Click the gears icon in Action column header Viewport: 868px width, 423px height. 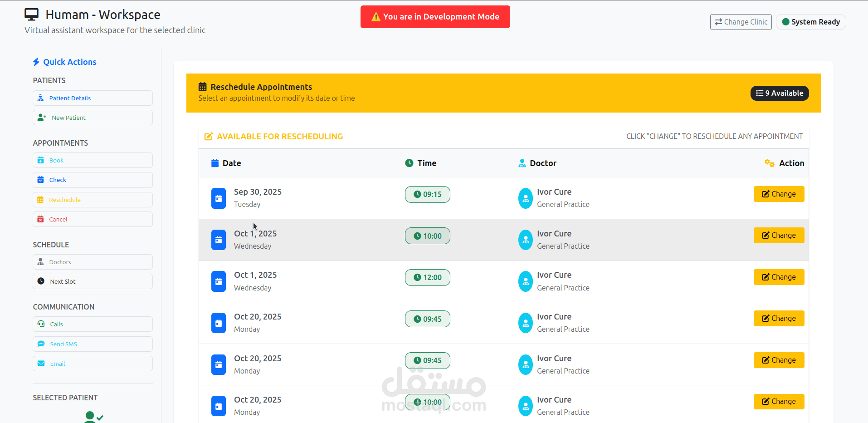click(770, 163)
